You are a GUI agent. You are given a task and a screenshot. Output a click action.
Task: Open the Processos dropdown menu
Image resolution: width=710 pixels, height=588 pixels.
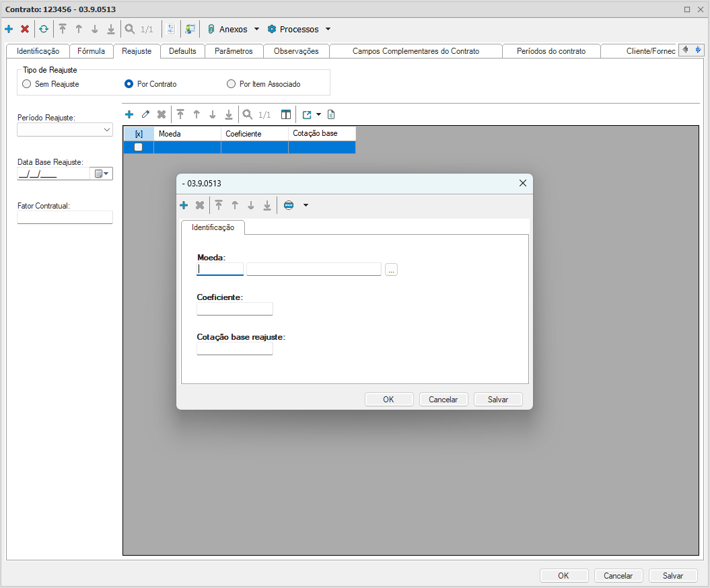tap(328, 29)
